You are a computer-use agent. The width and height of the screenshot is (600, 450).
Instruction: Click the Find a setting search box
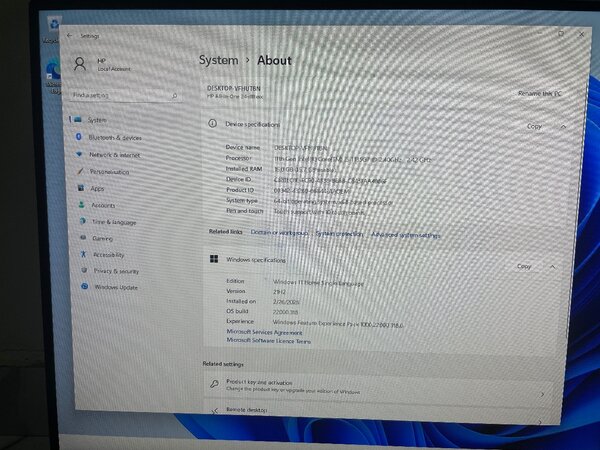point(118,95)
